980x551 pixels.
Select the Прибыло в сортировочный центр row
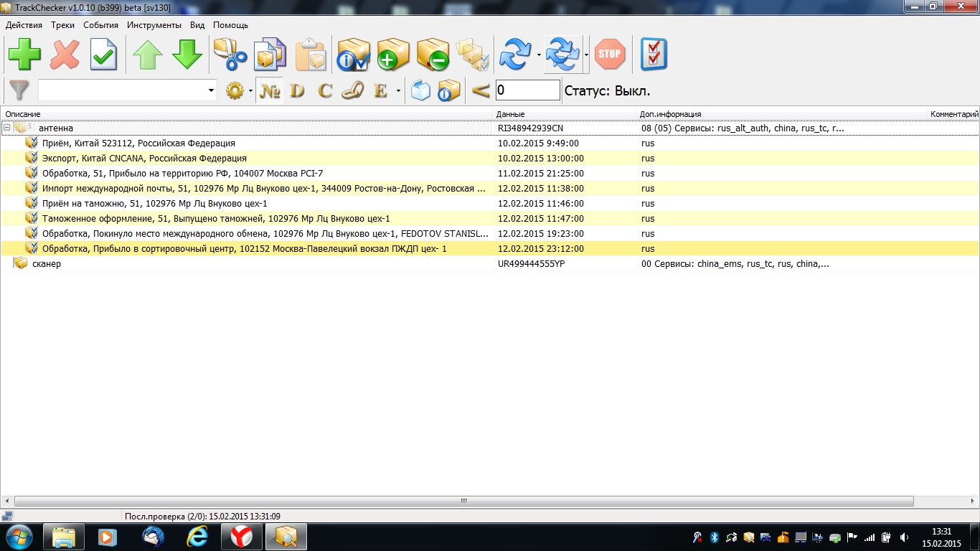pyautogui.click(x=490, y=249)
